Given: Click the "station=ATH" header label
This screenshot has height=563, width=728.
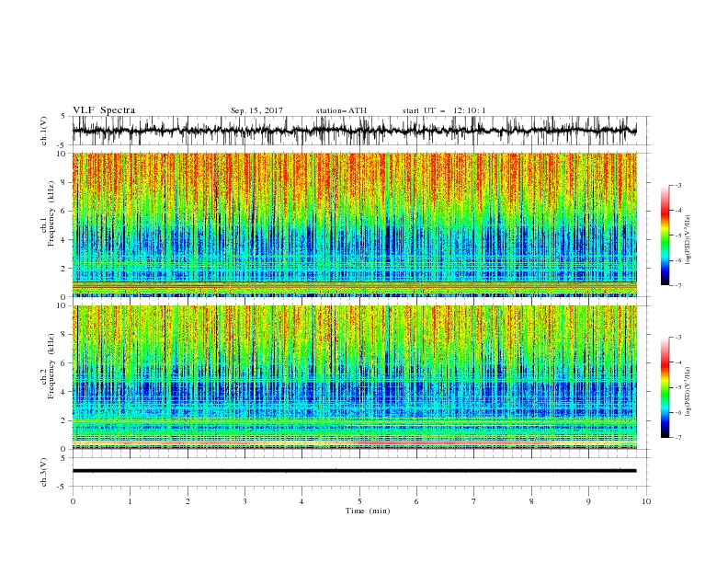Looking at the screenshot, I should pos(341,110).
